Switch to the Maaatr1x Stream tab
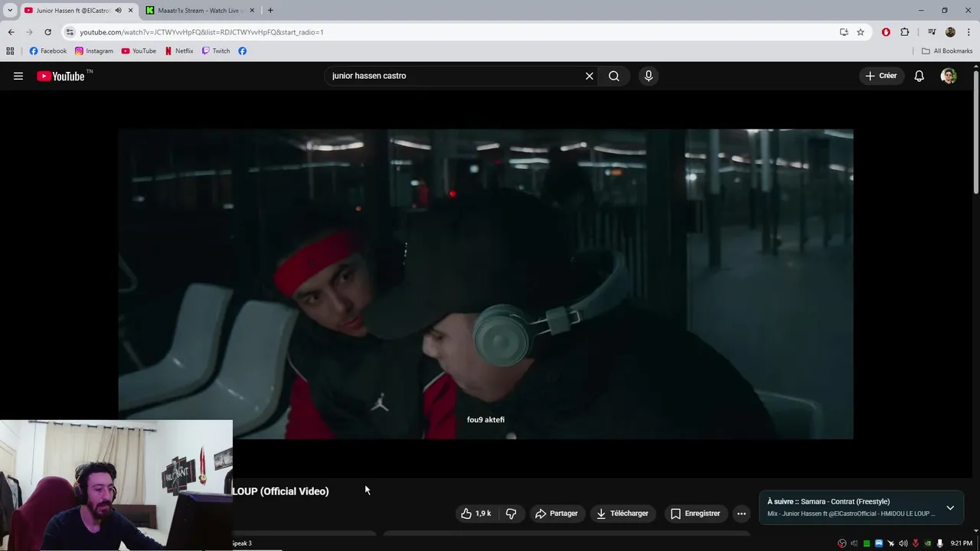 click(x=200, y=11)
